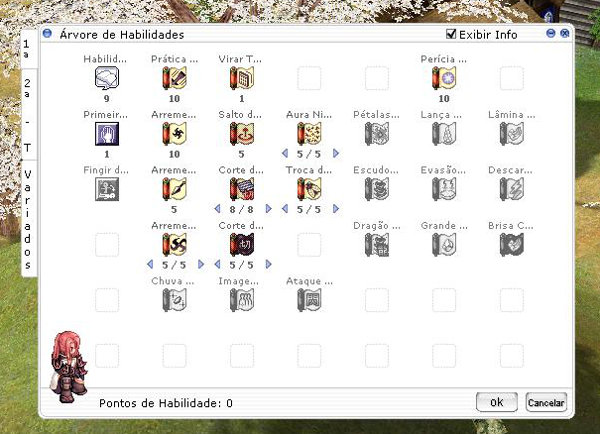
Task: Select the Troca d... skill icon
Action: pyautogui.click(x=309, y=189)
